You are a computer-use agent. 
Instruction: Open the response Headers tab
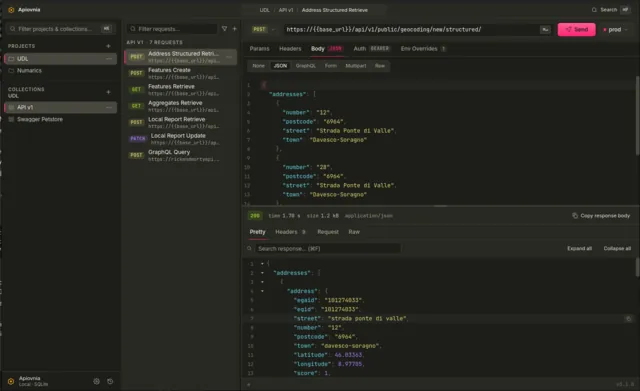pyautogui.click(x=290, y=232)
